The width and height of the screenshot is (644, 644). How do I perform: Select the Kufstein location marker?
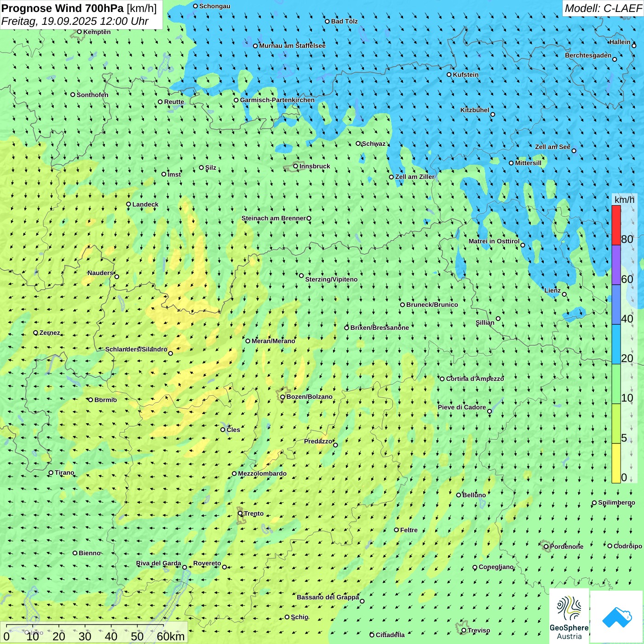(x=449, y=75)
